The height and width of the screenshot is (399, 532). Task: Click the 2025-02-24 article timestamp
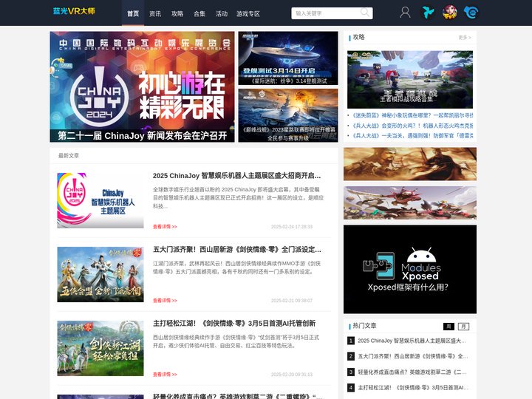tap(292, 227)
